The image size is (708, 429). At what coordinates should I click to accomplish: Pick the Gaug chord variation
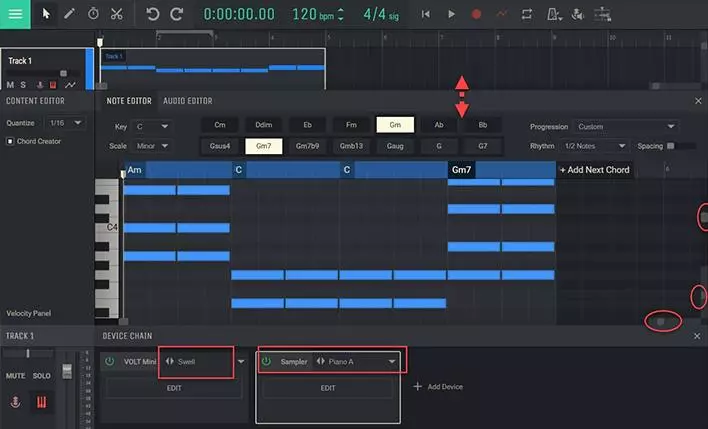tap(395, 146)
